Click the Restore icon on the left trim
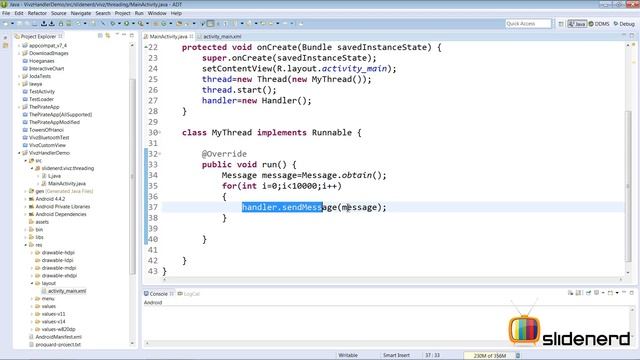 click(x=5, y=38)
